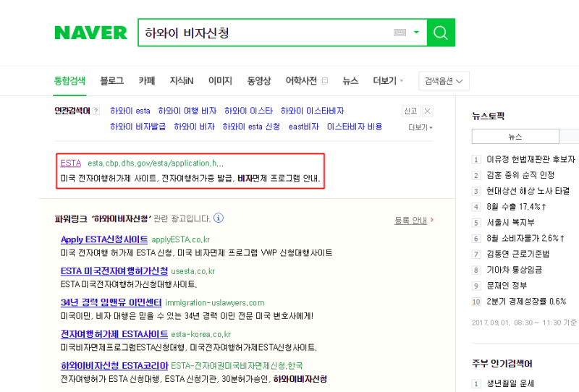Viewport: 579px width, 392px height.
Task: Select the 통합검색 tab
Action: coord(69,80)
